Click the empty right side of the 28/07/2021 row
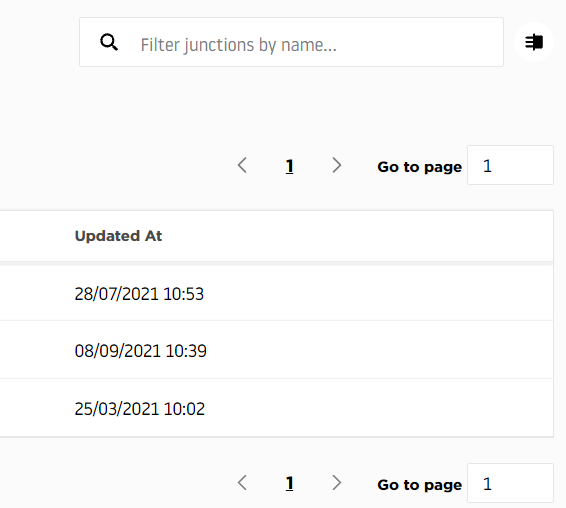This screenshot has height=508, width=566. tap(379, 293)
